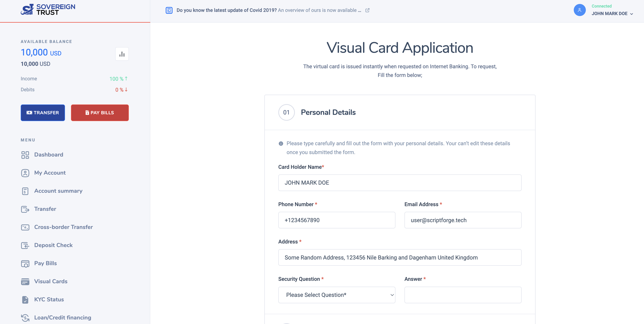Select Cross-border Transfer menu item
Viewport: 644px width, 324px height.
(x=63, y=227)
